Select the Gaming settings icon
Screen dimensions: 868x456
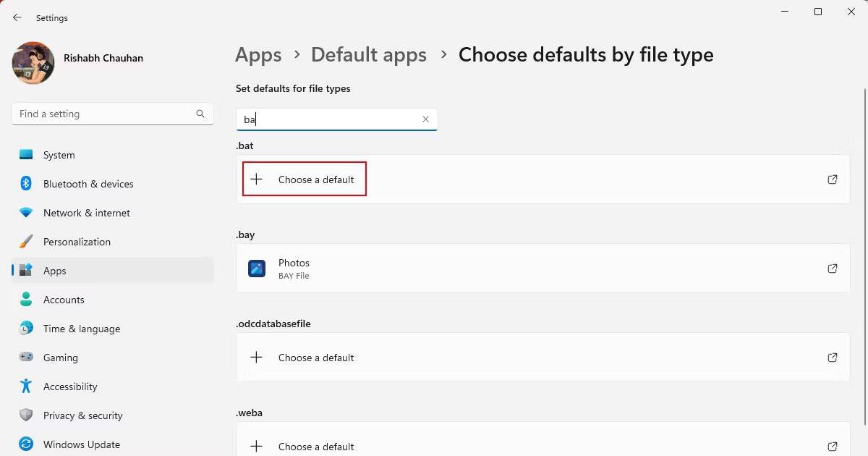click(x=25, y=358)
